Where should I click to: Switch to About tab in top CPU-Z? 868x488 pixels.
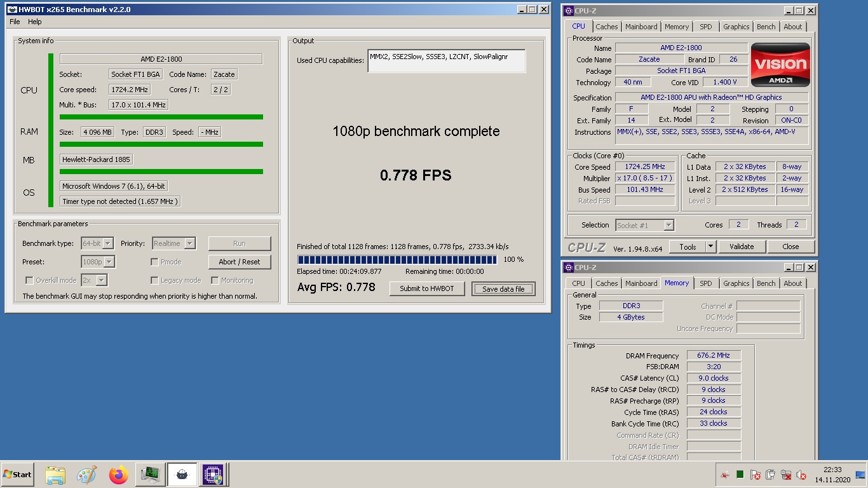pyautogui.click(x=792, y=27)
